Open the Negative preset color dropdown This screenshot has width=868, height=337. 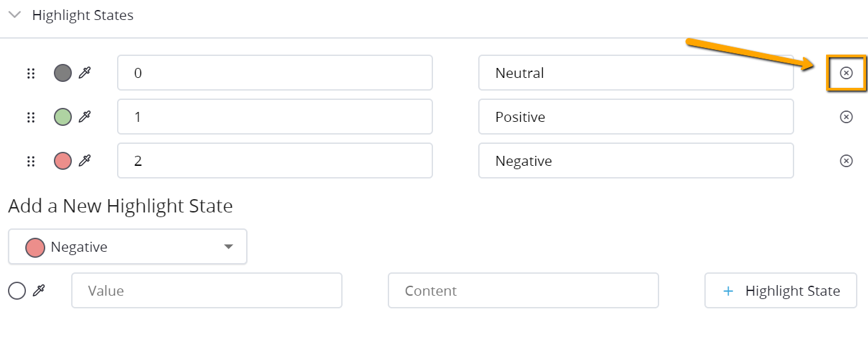click(x=128, y=247)
